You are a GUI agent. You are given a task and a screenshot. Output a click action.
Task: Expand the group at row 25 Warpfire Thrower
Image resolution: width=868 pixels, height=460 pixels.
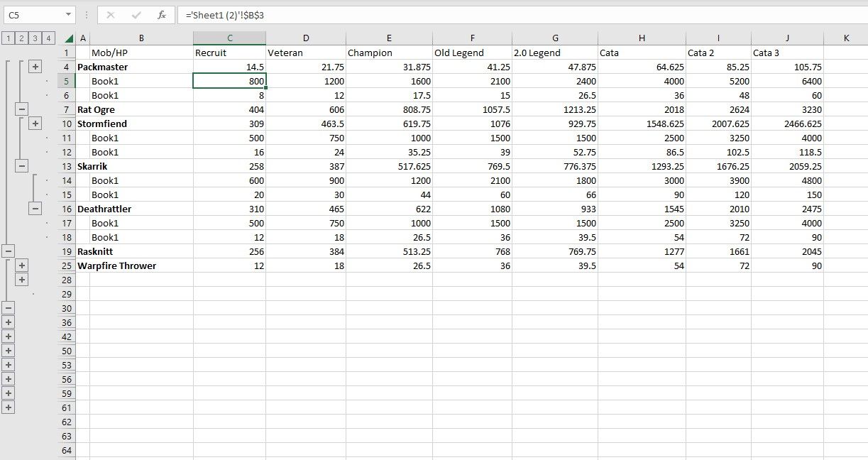point(21,265)
